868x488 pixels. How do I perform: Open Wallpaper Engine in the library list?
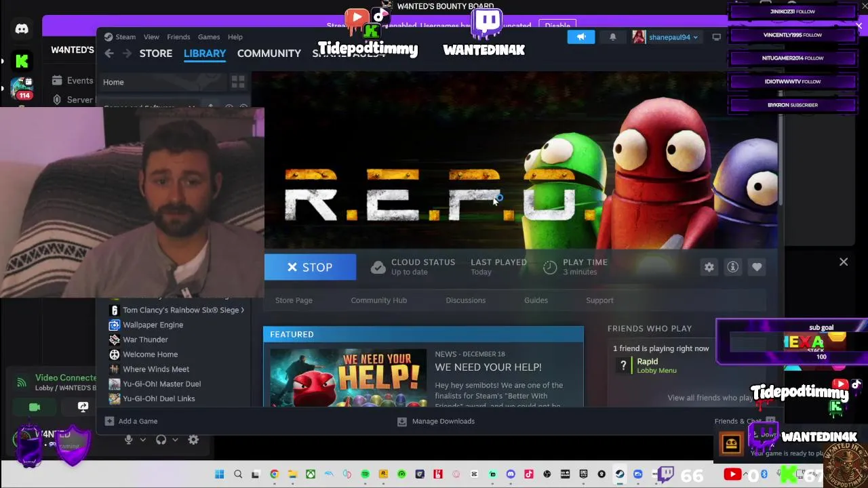point(153,325)
